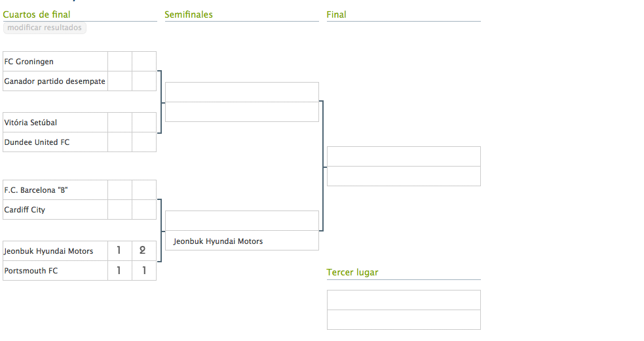Click the "Cuartos de final" heading
The width and height of the screenshot is (644, 341).
tap(37, 14)
